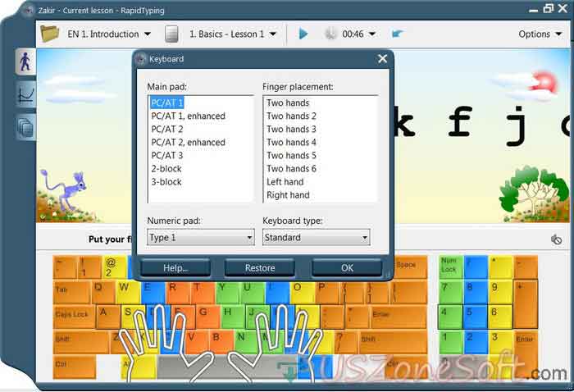This screenshot has width=574, height=392.
Task: Open the current lesson walking-man sidebar icon
Action: pyautogui.click(x=25, y=62)
